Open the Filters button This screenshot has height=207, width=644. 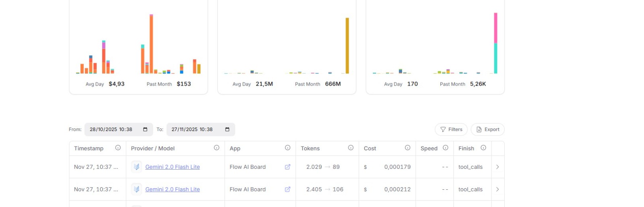(x=451, y=129)
